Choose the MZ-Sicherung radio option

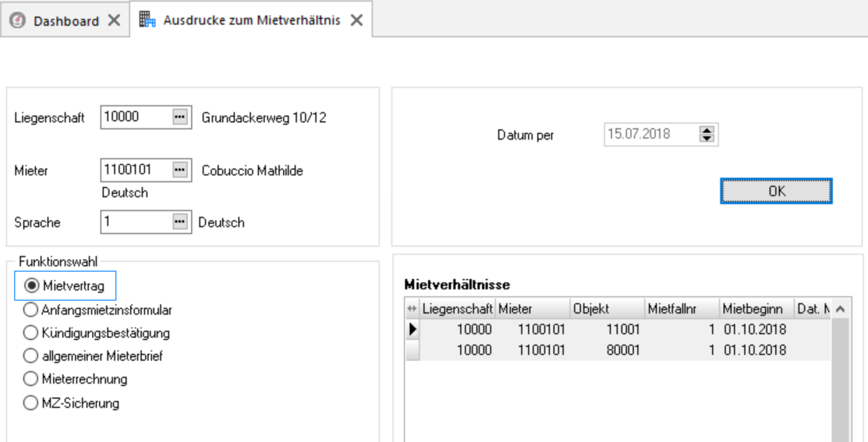click(71, 403)
